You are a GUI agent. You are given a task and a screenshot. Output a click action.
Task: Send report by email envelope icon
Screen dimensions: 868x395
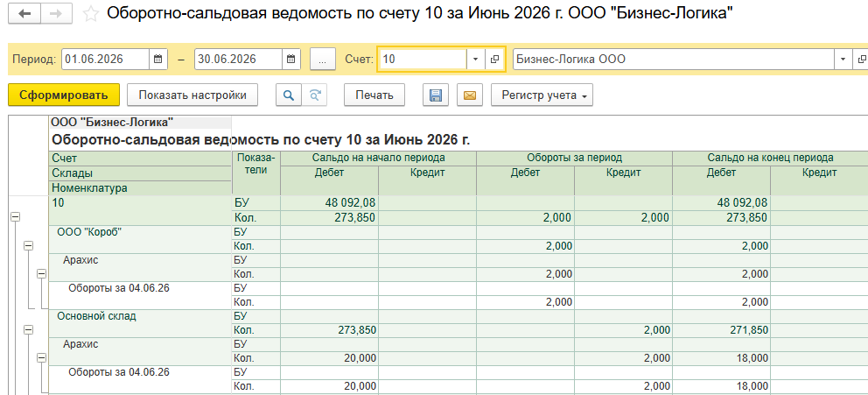pos(469,95)
